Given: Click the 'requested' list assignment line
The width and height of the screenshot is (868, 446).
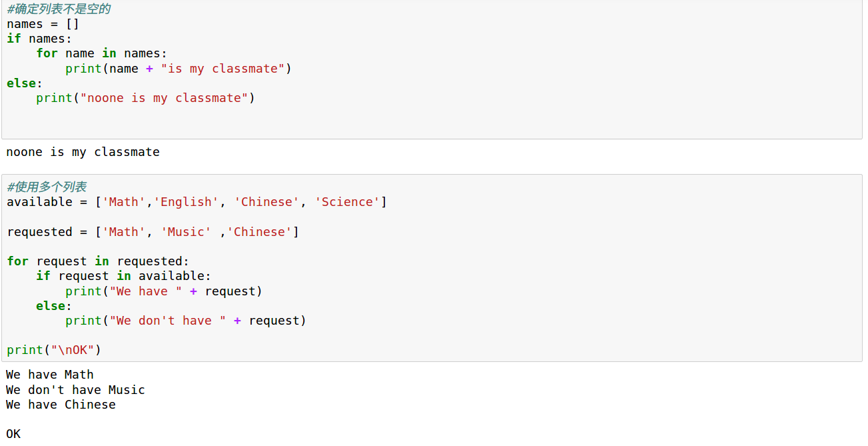Looking at the screenshot, I should [x=153, y=232].
